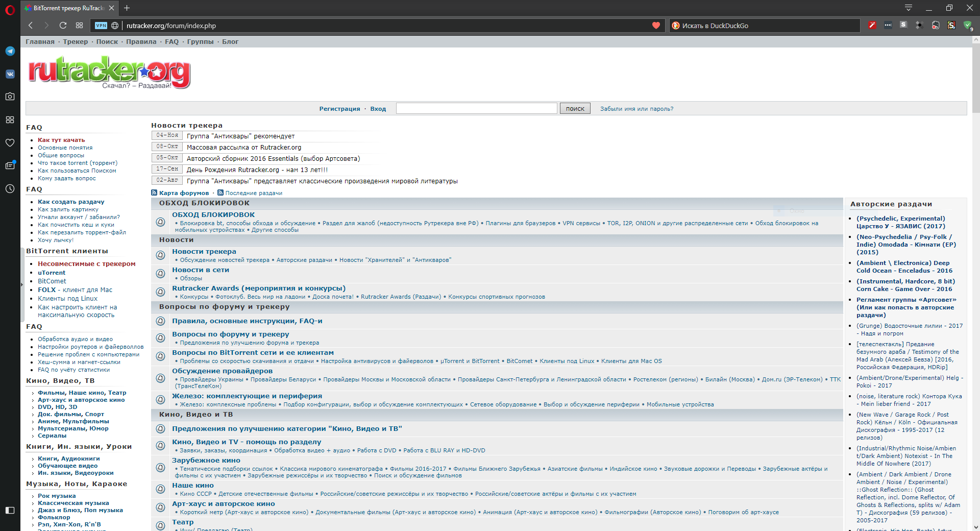Screen dimensions: 980x531
Task: Open the Opera main menu logo
Action: tap(10, 10)
